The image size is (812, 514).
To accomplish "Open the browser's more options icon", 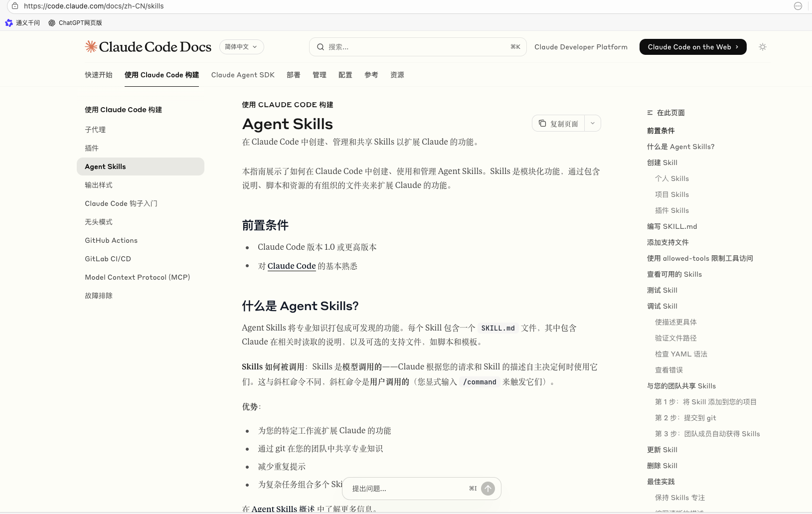I will tap(798, 6).
